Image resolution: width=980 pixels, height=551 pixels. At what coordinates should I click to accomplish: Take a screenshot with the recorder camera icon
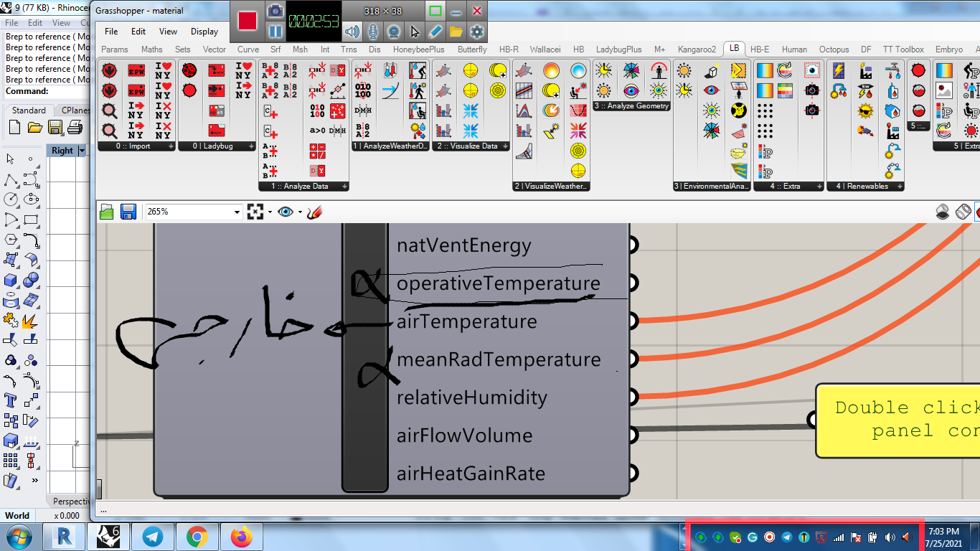click(275, 11)
